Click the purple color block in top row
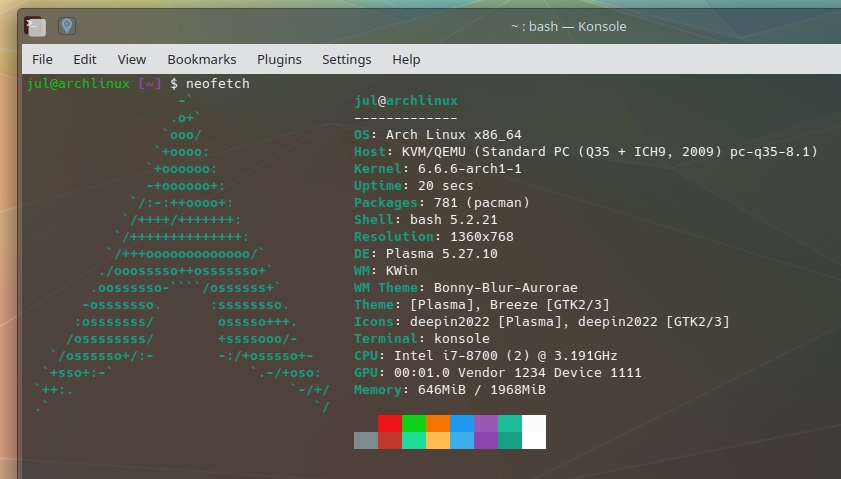The width and height of the screenshot is (841, 479). (486, 423)
